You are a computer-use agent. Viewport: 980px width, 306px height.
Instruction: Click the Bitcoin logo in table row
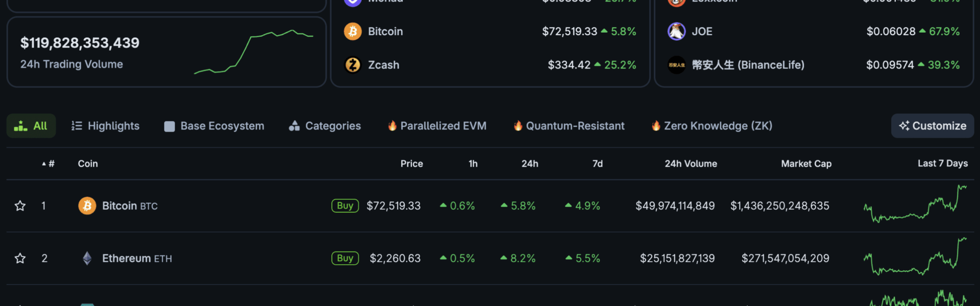[x=87, y=206]
